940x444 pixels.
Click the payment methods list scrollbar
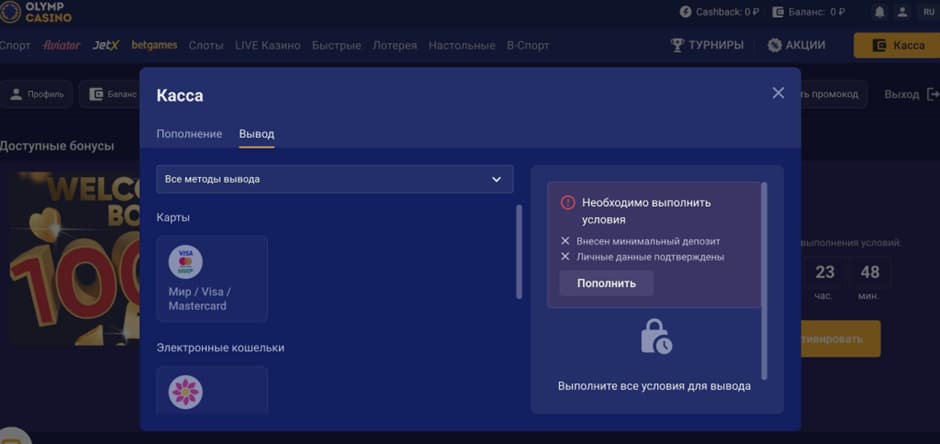(x=518, y=251)
